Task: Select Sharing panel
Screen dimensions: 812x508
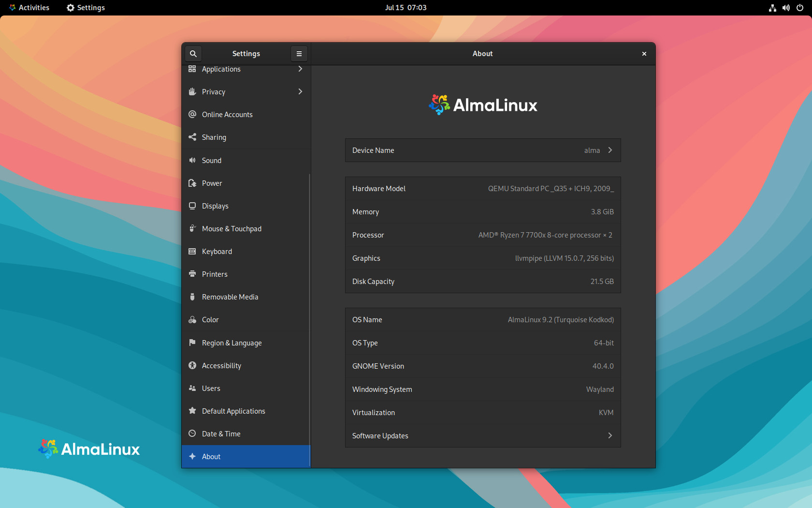Action: coord(246,137)
